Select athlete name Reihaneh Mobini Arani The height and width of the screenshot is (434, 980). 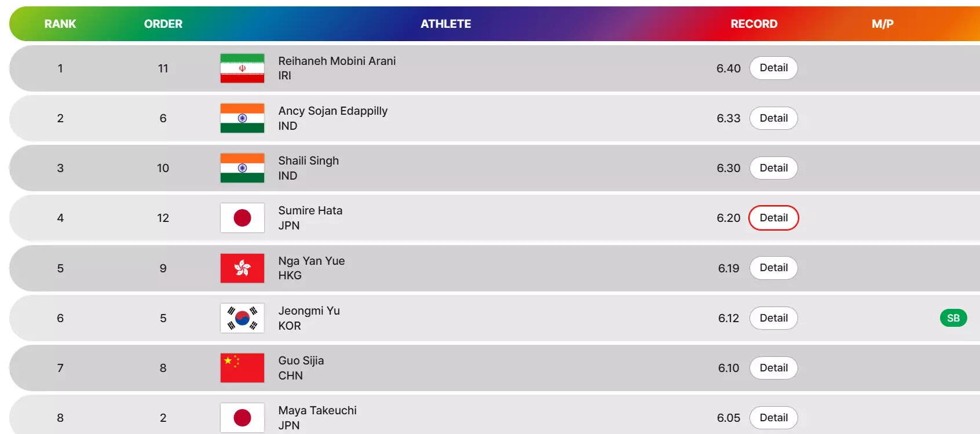click(337, 61)
